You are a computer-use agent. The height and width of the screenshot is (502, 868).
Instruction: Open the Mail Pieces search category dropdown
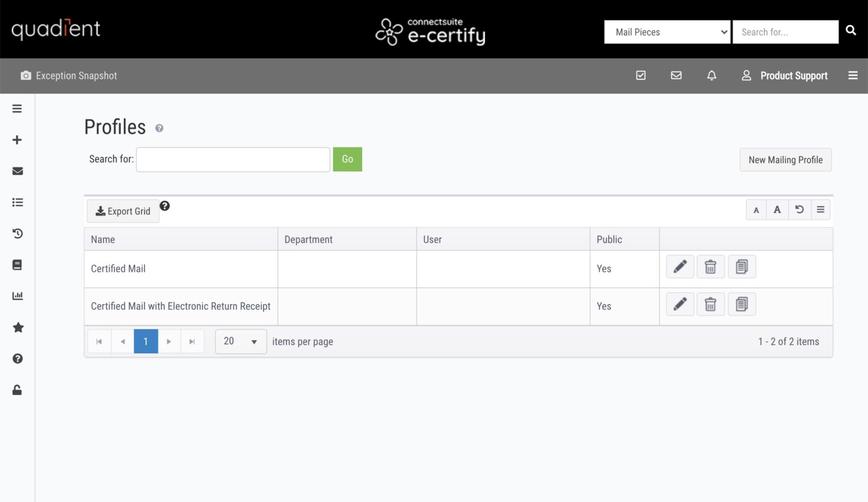tap(667, 32)
